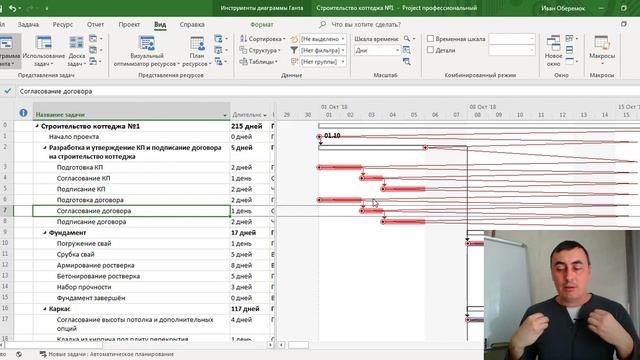Click the Gantt chart horizontal scrollbar thumb
The height and width of the screenshot is (360, 640).
click(298, 345)
